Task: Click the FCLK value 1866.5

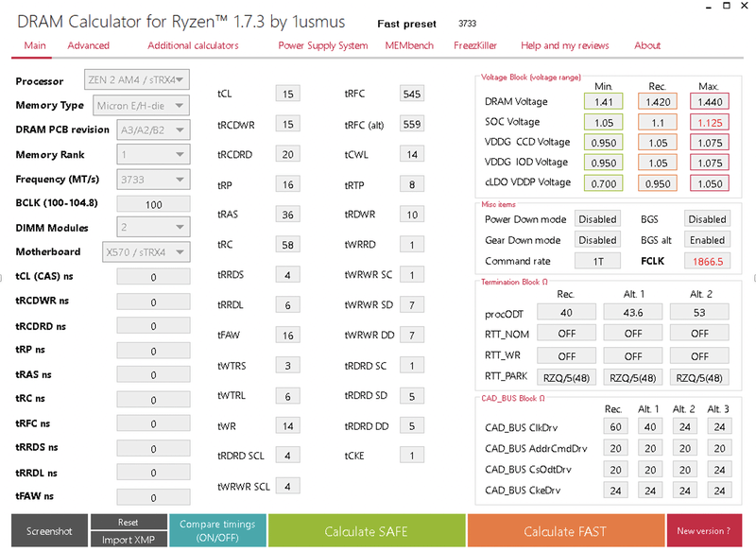Action: coord(707,261)
